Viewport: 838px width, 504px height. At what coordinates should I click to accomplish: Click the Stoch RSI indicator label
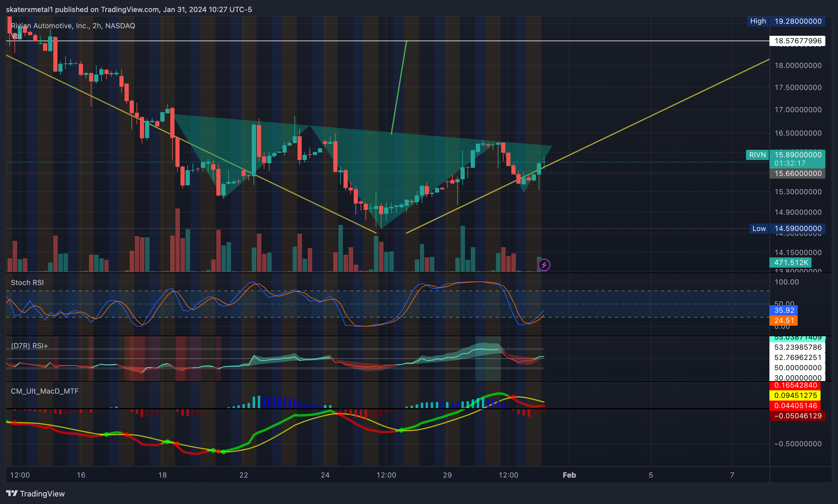coord(27,283)
